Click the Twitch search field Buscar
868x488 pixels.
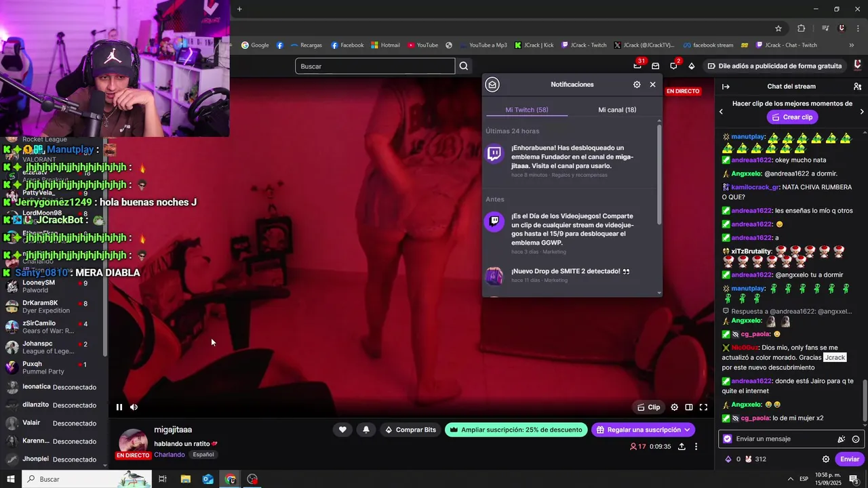(375, 66)
